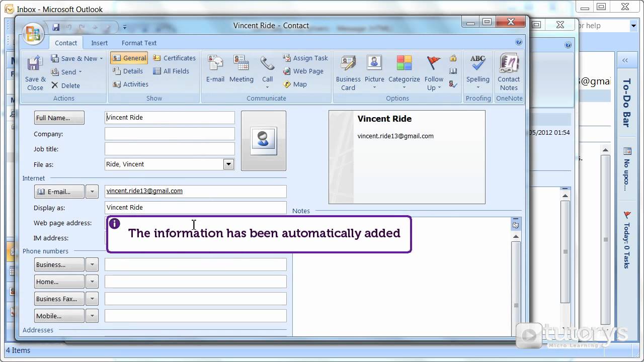The height and width of the screenshot is (362, 644).
Task: Show the All Fields view
Action: point(171,71)
